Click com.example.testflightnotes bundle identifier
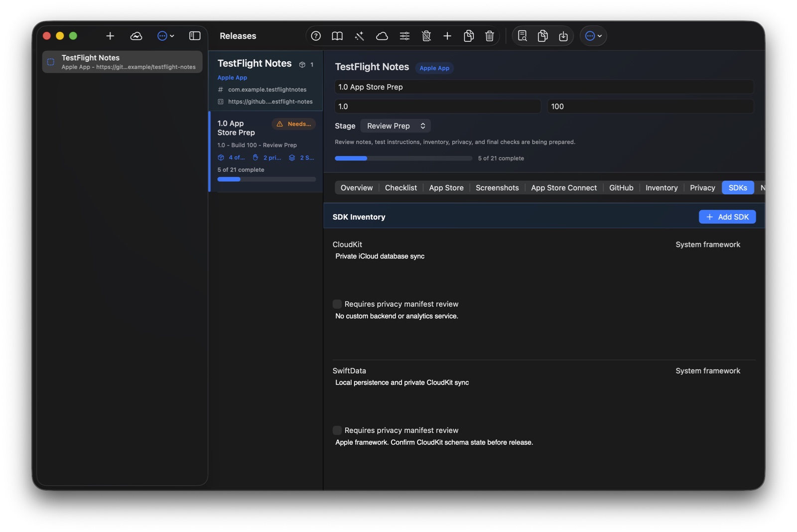The image size is (797, 532). coord(267,90)
